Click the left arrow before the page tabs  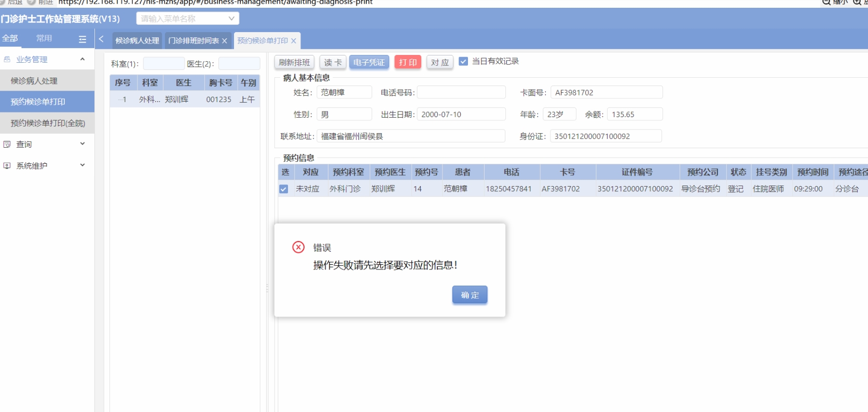101,39
